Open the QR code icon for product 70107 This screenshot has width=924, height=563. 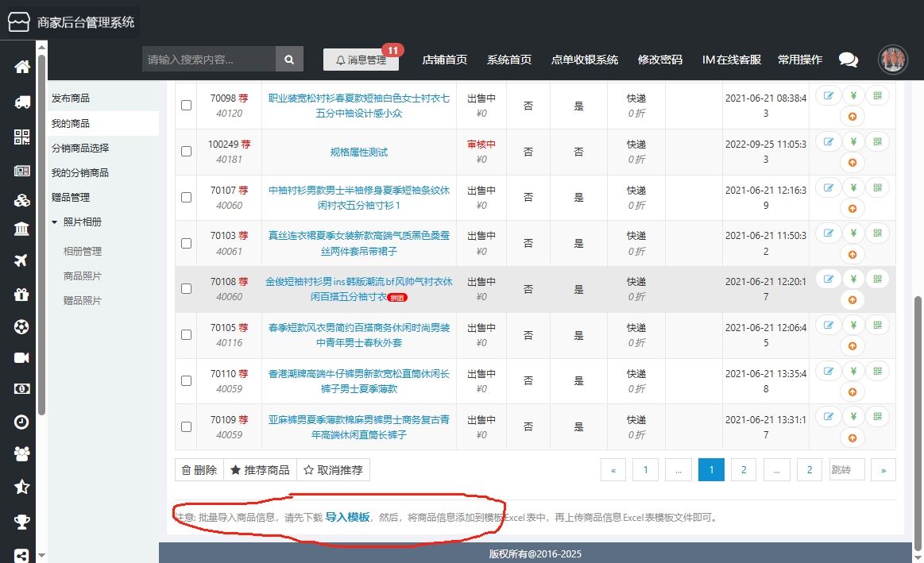[x=877, y=188]
